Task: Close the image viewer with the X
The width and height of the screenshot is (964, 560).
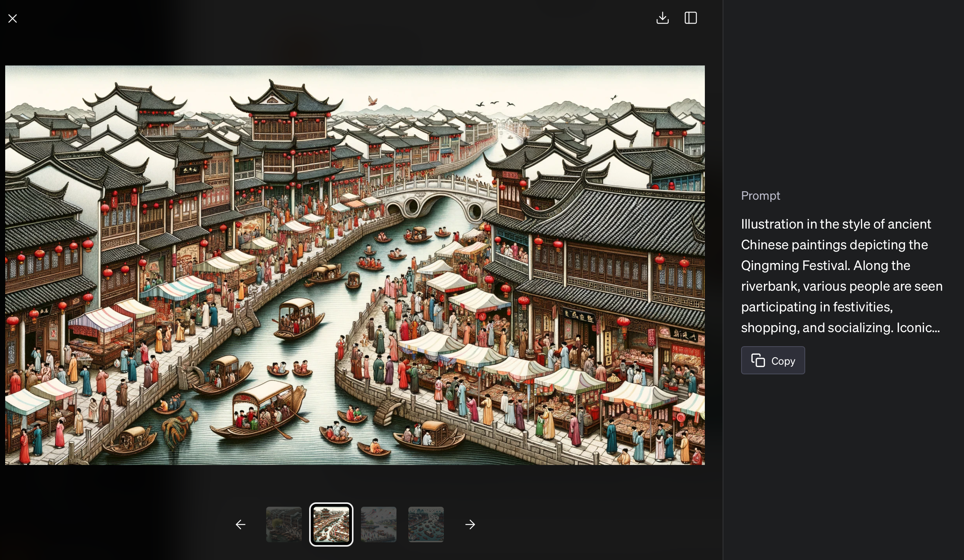Action: point(13,18)
